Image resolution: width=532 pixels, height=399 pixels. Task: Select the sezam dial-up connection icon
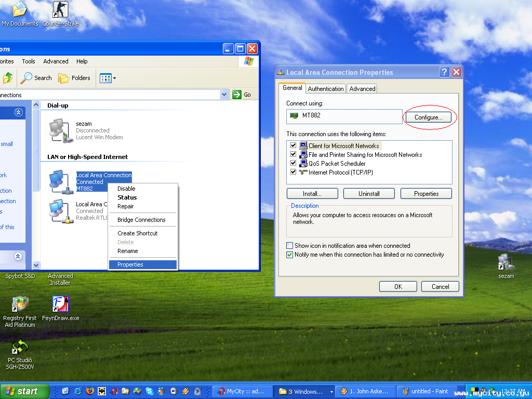(61, 130)
